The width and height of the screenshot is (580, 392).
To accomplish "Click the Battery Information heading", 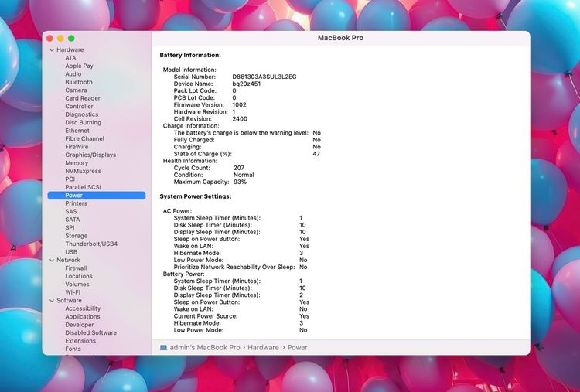I will [190, 55].
